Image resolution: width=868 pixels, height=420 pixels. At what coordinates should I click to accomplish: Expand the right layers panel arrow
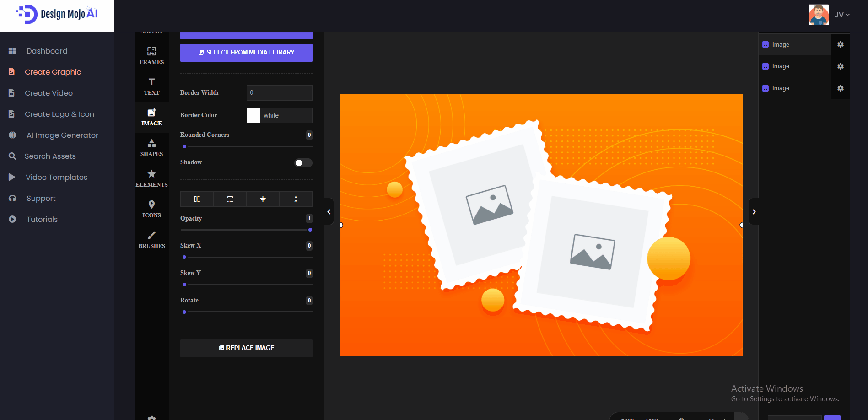754,211
